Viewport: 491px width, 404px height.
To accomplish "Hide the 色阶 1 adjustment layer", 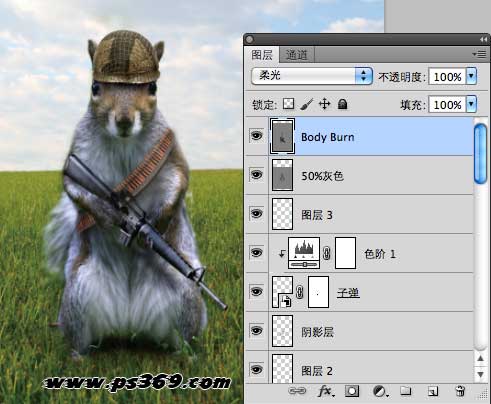I will tap(256, 253).
